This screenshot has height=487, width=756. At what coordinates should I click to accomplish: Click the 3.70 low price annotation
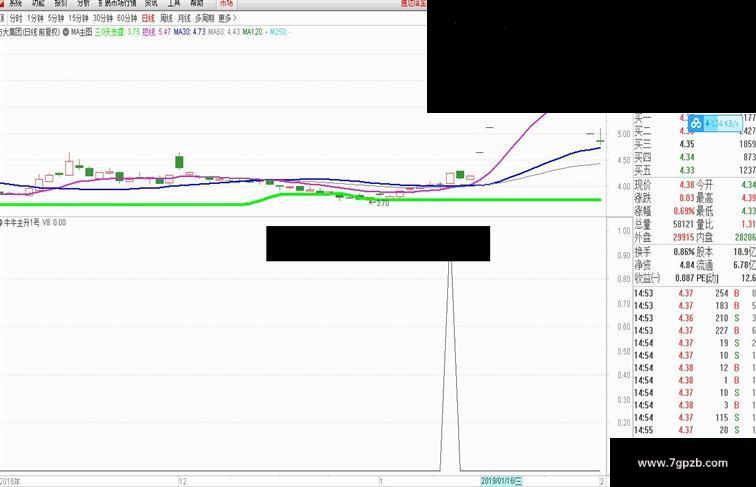click(379, 203)
